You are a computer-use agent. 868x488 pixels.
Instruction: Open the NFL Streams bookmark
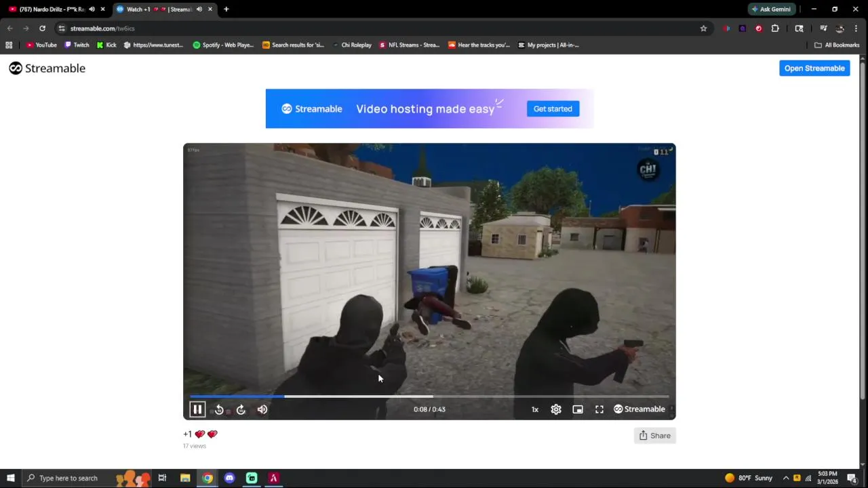[x=409, y=45]
